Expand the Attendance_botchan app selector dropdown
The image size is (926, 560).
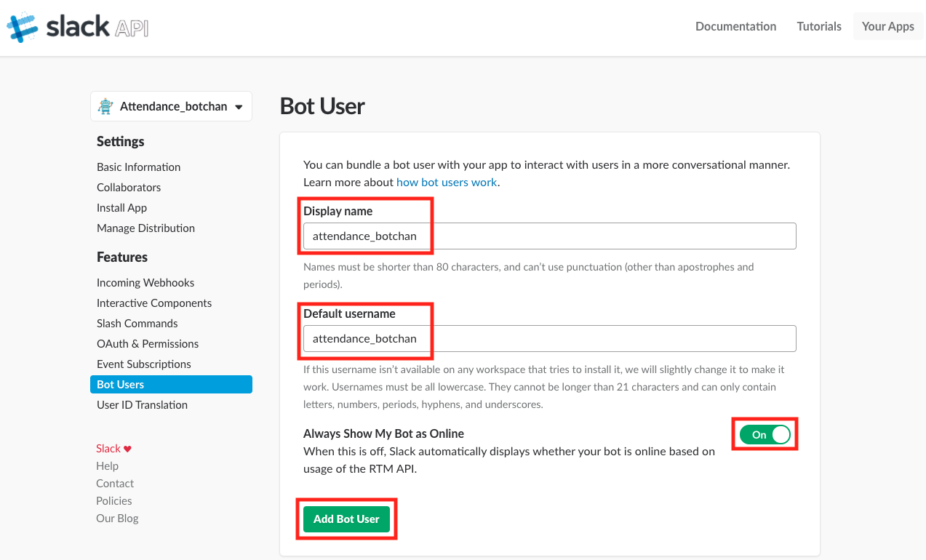(x=238, y=107)
